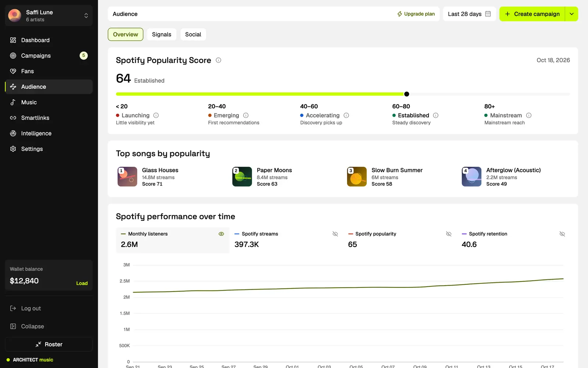The height and width of the screenshot is (368, 588).
Task: Show info for Mainstream tier
Action: coord(529,115)
